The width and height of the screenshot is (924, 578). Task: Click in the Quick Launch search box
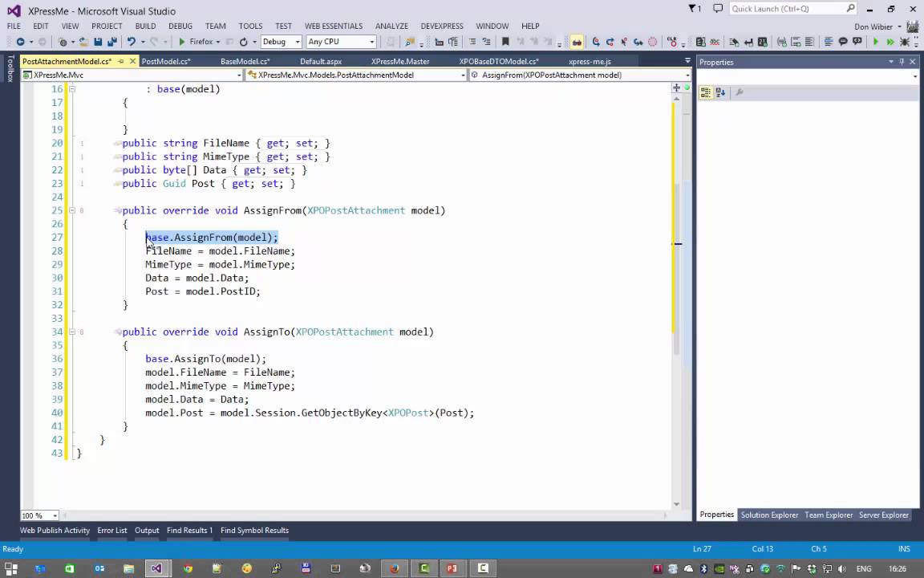[x=792, y=9]
